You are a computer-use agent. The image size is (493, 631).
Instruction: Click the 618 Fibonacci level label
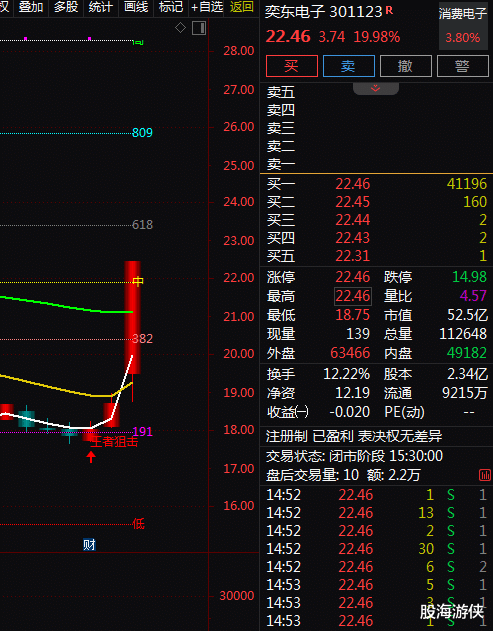[142, 225]
